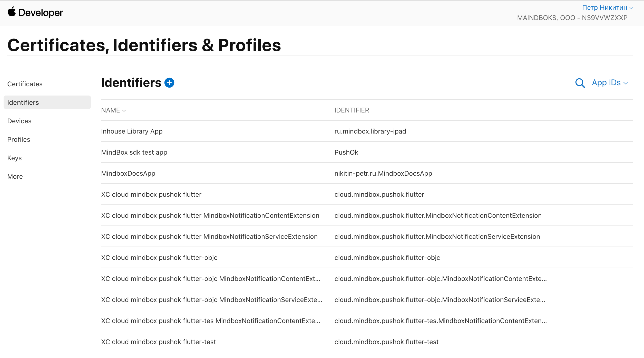Open flutter-objc MindboxNotificationContentExt... name entry
This screenshot has height=358, width=644.
tap(211, 279)
